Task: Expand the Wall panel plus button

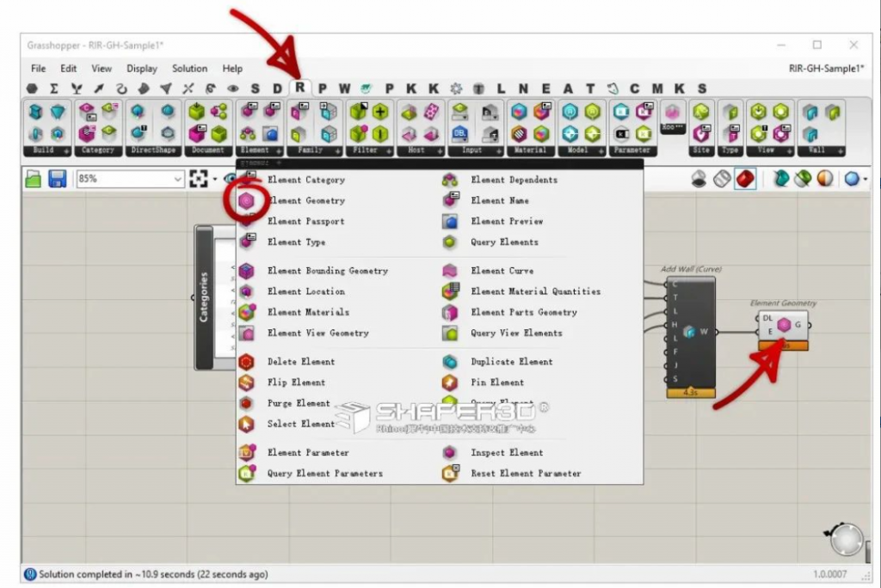Action: 840,151
